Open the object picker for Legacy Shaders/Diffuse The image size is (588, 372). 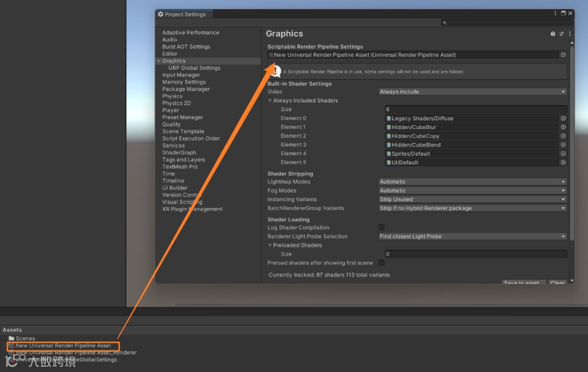[x=563, y=118]
